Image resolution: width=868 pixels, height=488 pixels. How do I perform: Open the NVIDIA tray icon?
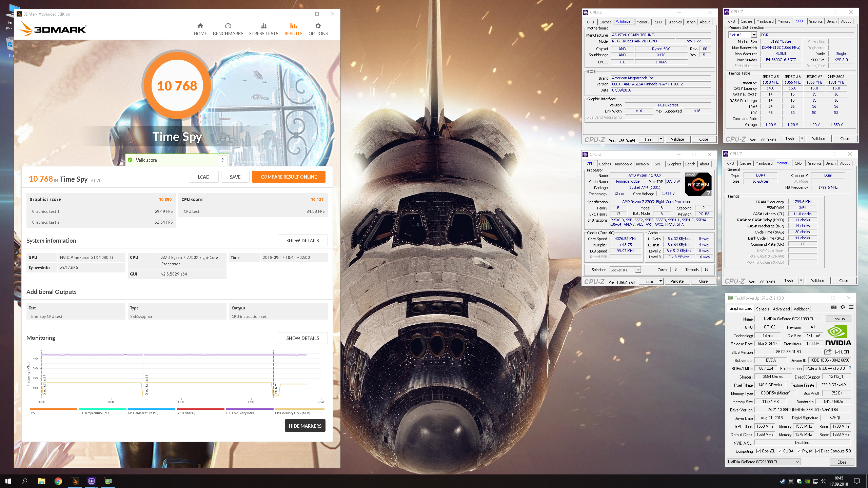(807, 481)
